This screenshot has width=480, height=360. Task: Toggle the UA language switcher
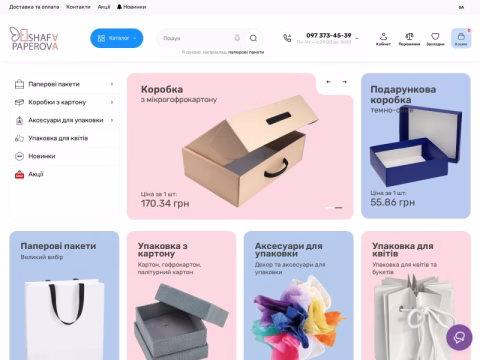click(x=462, y=7)
